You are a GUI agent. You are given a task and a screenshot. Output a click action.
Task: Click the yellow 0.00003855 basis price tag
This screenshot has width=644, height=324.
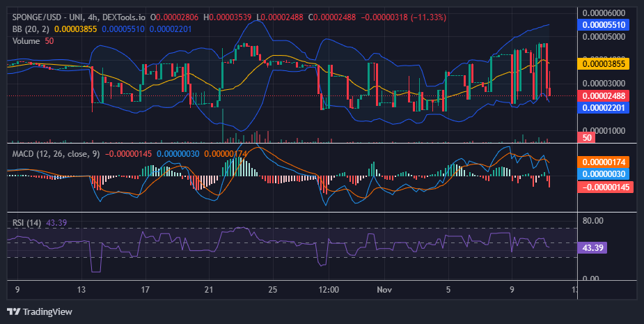[604, 63]
